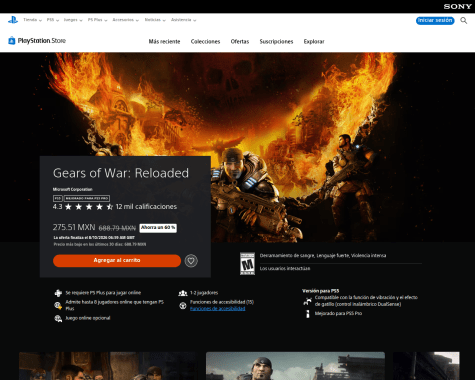This screenshot has width=475, height=380.
Task: Click the 4.3 rating score
Action: (57, 207)
